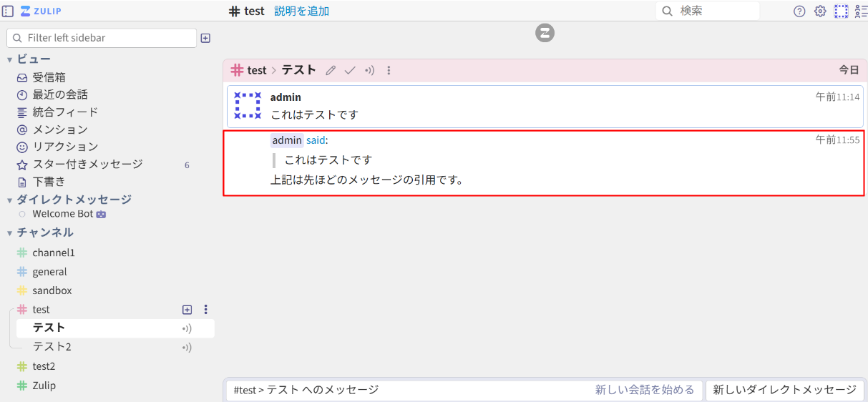Select test channel in sidebar

pos(41,310)
